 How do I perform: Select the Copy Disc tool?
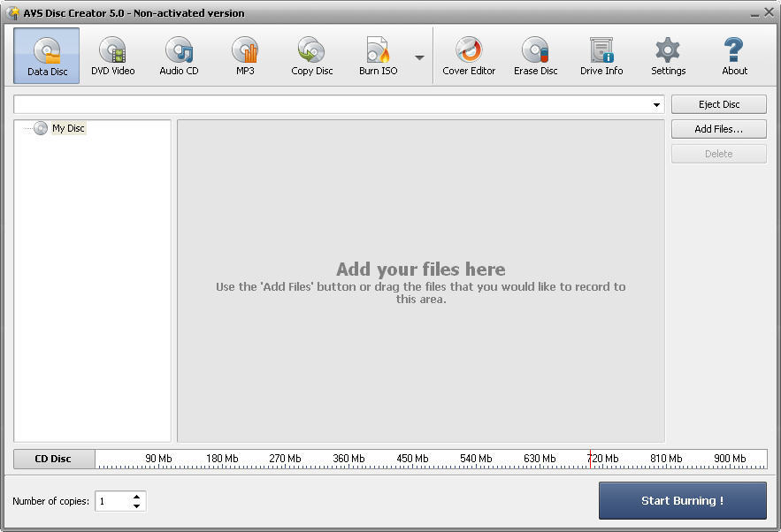click(310, 55)
